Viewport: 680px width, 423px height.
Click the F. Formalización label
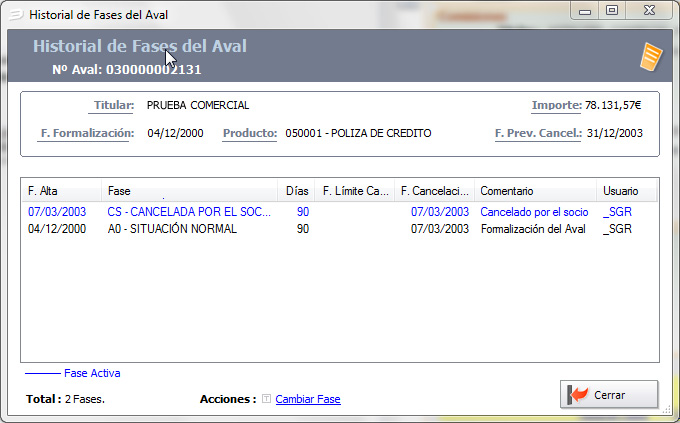pos(87,133)
